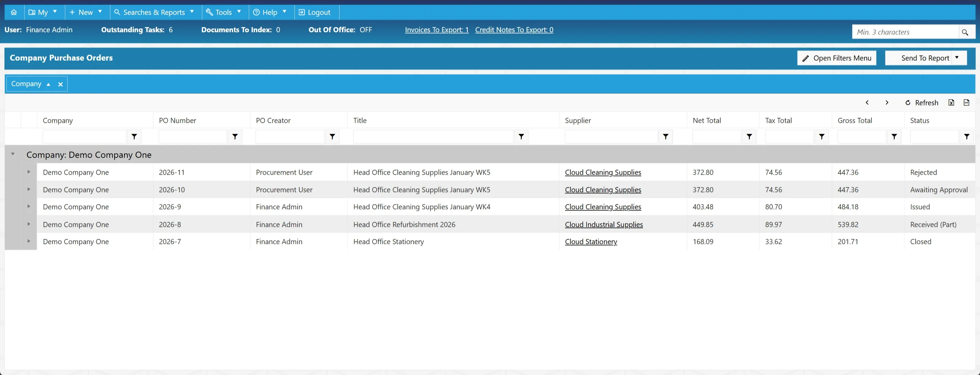Open Status column filter icon
Screen dimensions: 980x375
click(x=966, y=137)
